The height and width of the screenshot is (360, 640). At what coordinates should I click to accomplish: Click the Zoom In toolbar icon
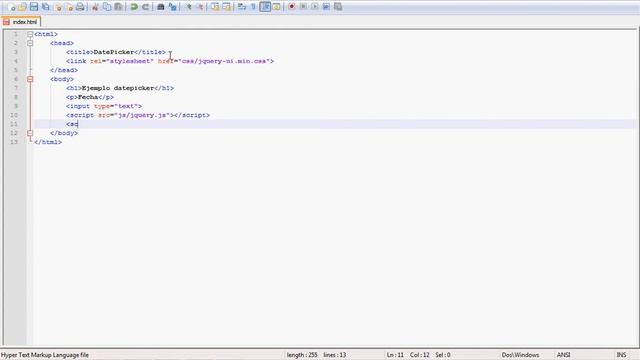click(188, 7)
